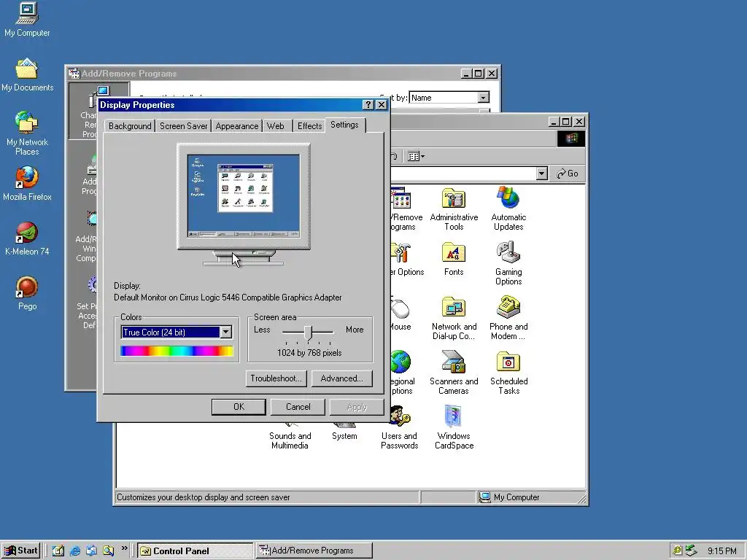
Task: Click the "Sounds and Multimedia" label
Action: pos(290,440)
